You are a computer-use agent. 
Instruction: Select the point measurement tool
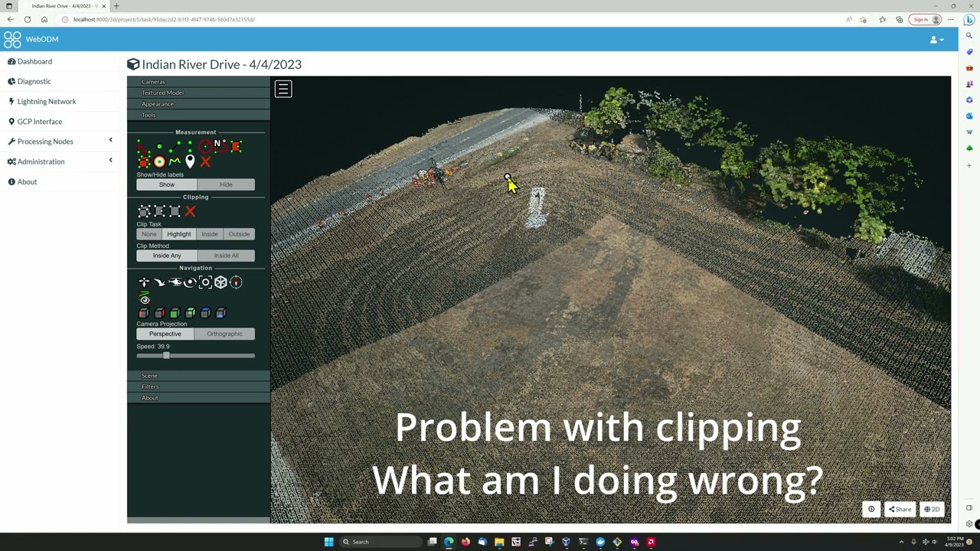pos(159,146)
